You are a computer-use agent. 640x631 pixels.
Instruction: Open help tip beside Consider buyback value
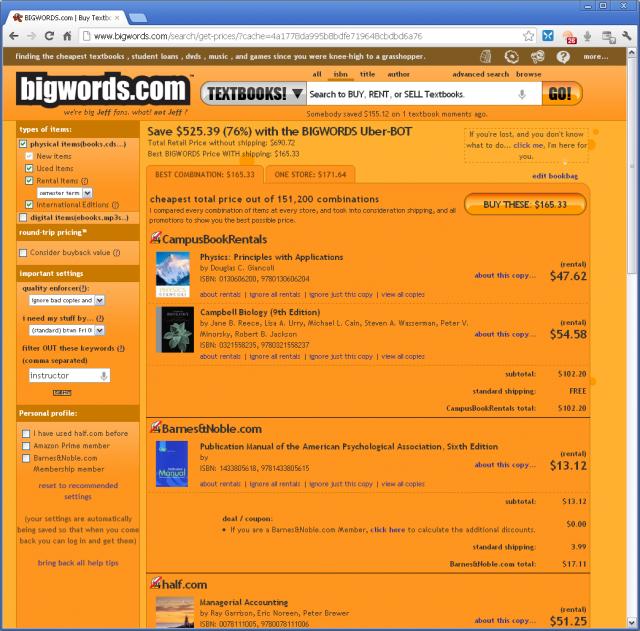click(117, 253)
